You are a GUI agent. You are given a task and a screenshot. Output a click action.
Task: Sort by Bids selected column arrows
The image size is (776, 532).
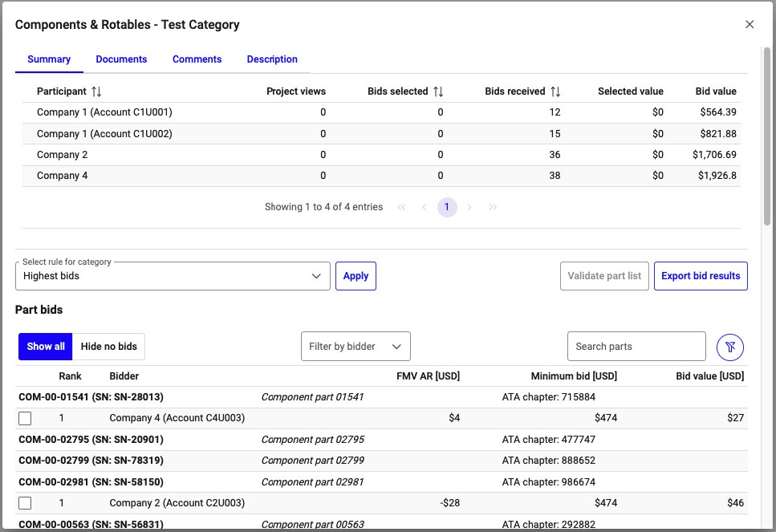pyautogui.click(x=438, y=91)
